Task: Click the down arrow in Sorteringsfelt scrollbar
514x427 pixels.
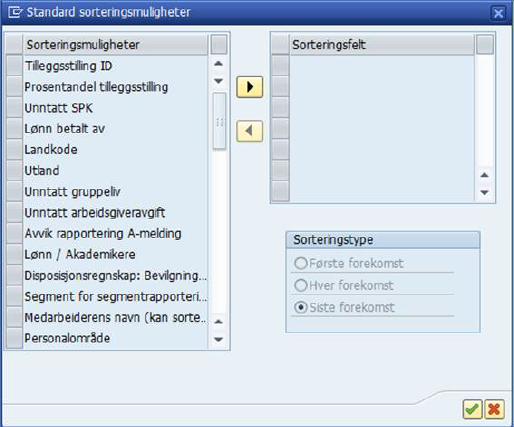Action: point(485,192)
